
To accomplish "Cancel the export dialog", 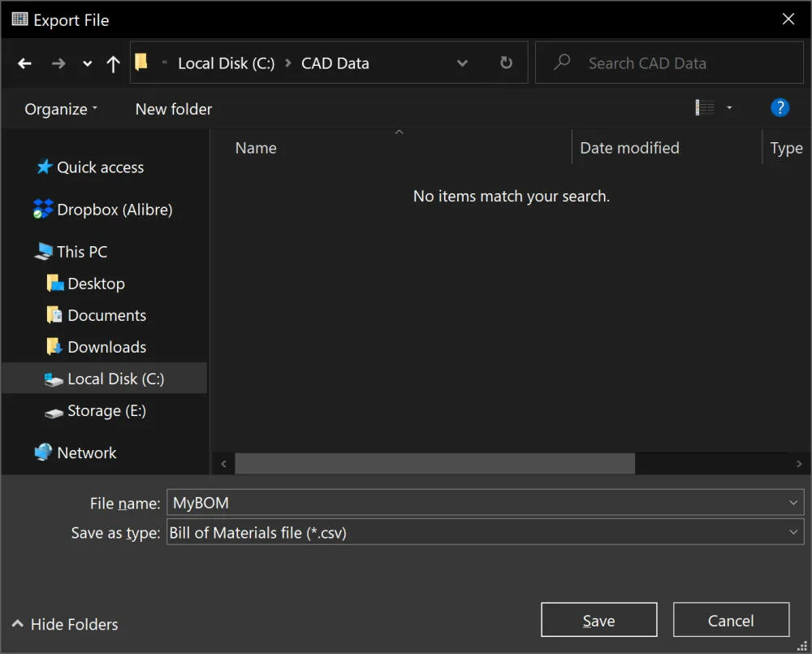I will (x=731, y=620).
